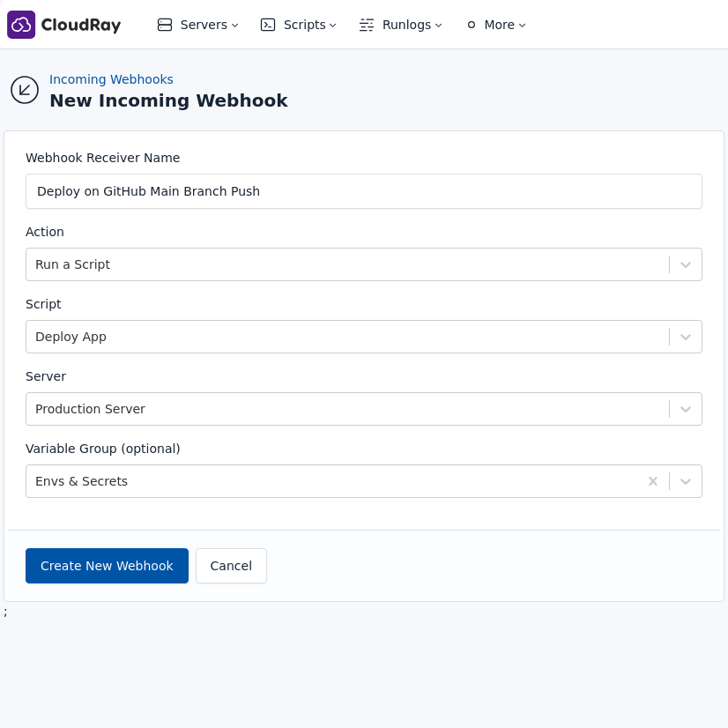
Task: Click the Cancel button
Action: coord(231,566)
